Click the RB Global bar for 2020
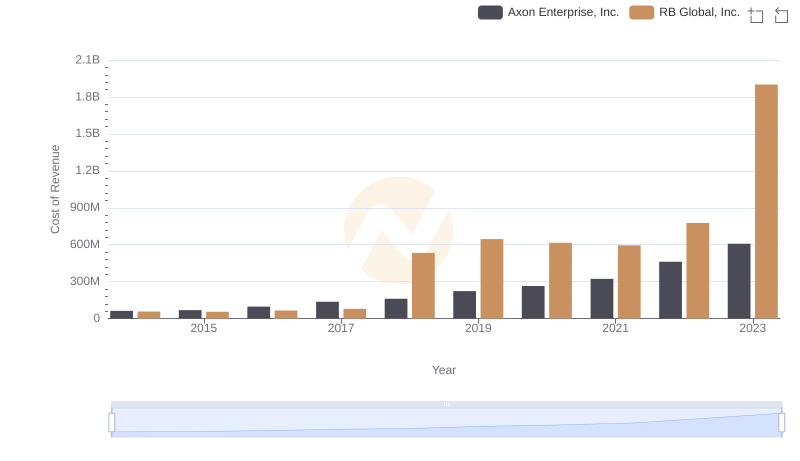800x461 pixels. click(560, 280)
